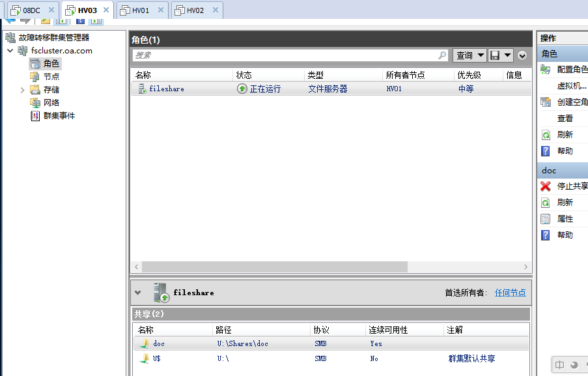The image size is (588, 376).
Task: Select the U$ share row
Action: point(331,358)
